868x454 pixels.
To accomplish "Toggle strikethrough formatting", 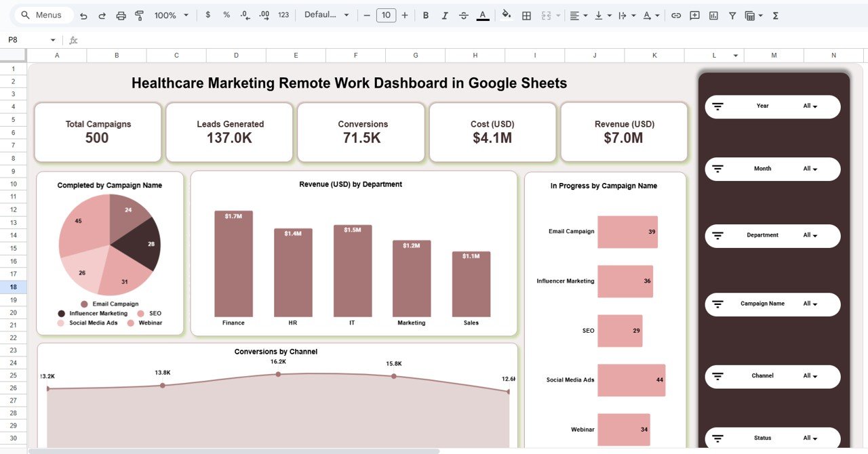I will pos(463,14).
